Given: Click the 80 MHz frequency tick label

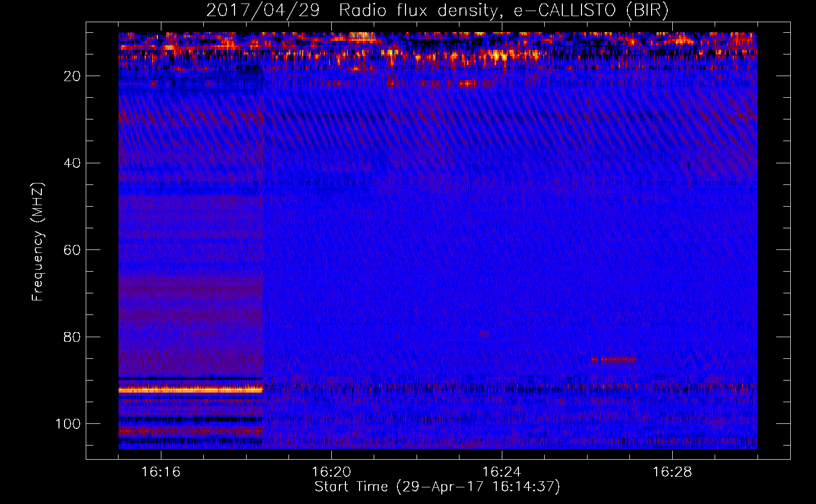Looking at the screenshot, I should pyautogui.click(x=73, y=337).
